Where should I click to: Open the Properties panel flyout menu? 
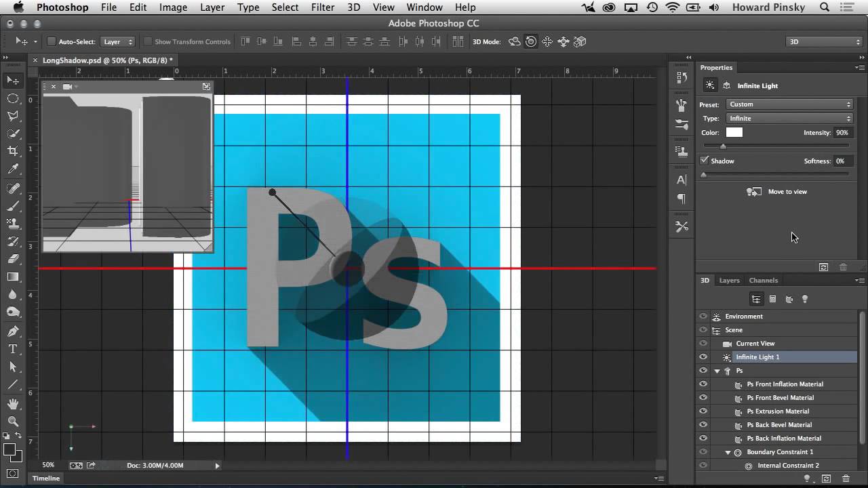(859, 68)
